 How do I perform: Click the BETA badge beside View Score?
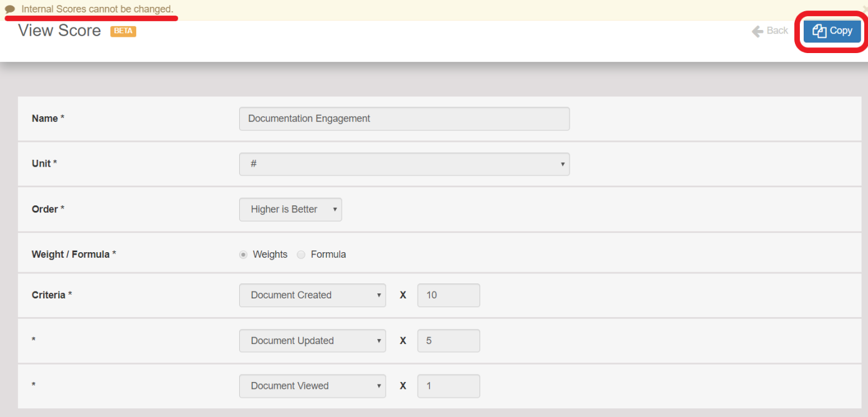[x=123, y=31]
